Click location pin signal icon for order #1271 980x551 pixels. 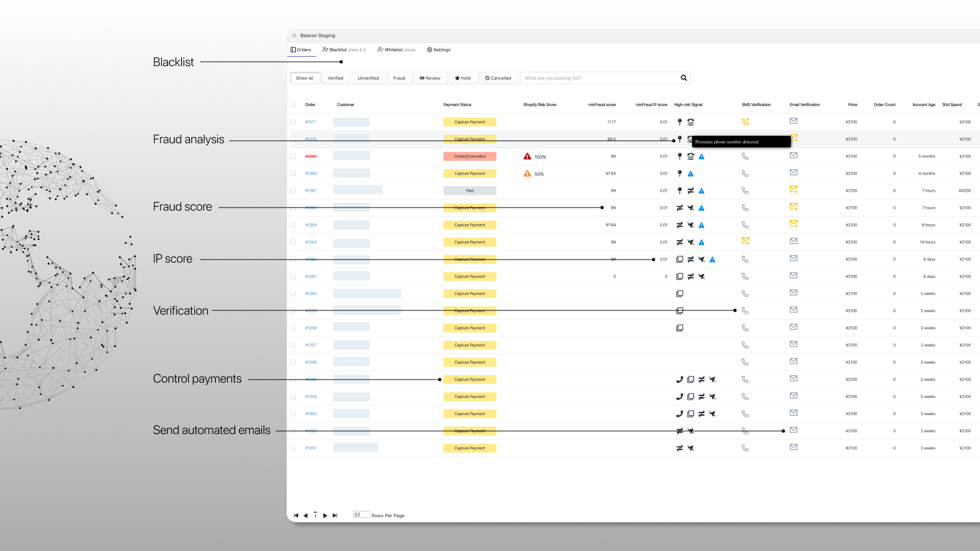point(679,122)
